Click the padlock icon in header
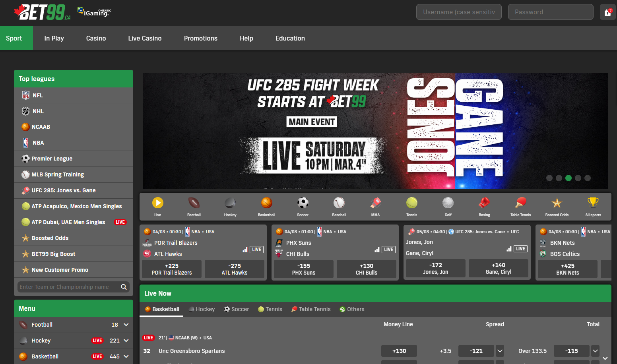 (x=608, y=12)
